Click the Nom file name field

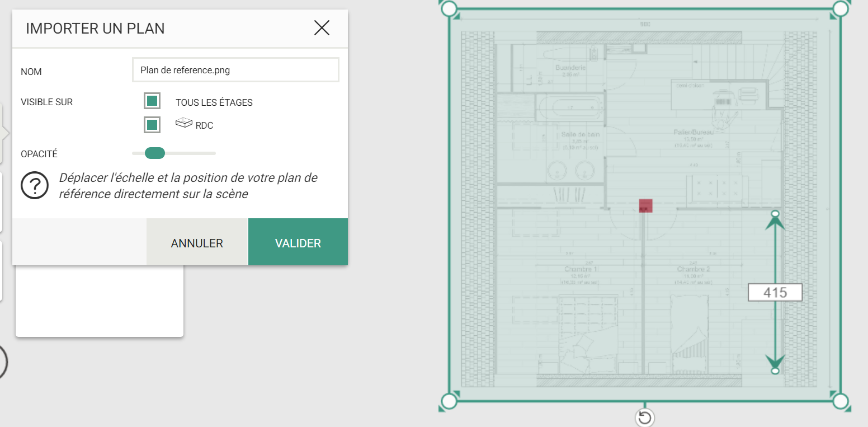pos(235,70)
